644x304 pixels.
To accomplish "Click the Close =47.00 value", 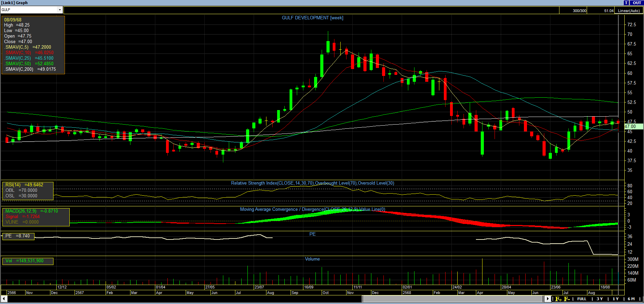I will pos(18,41).
